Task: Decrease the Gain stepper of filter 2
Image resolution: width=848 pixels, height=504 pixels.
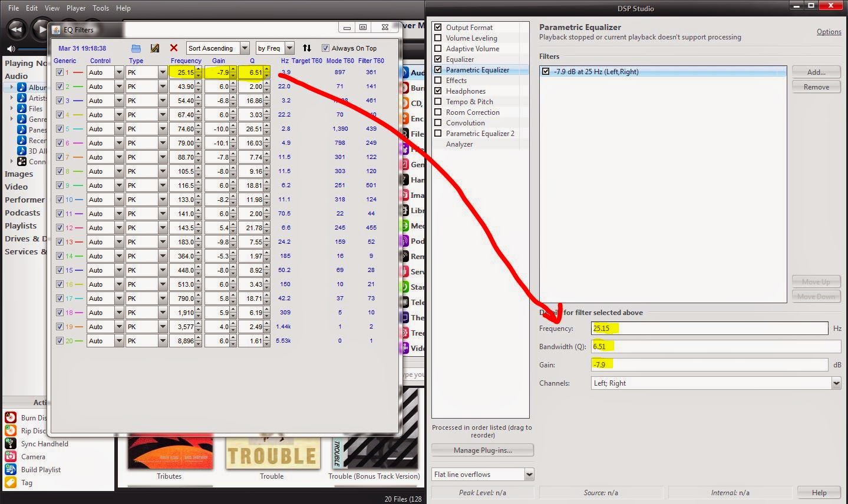Action: [233, 89]
